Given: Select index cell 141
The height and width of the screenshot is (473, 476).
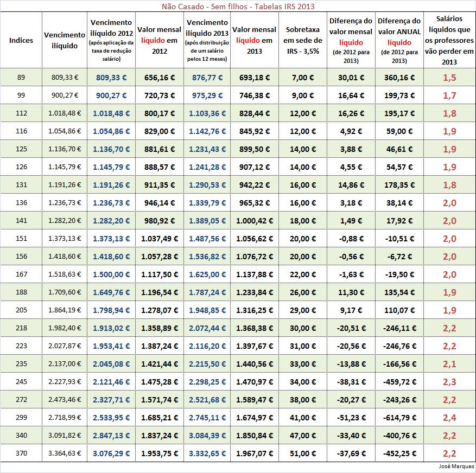Looking at the screenshot, I should point(21,221).
